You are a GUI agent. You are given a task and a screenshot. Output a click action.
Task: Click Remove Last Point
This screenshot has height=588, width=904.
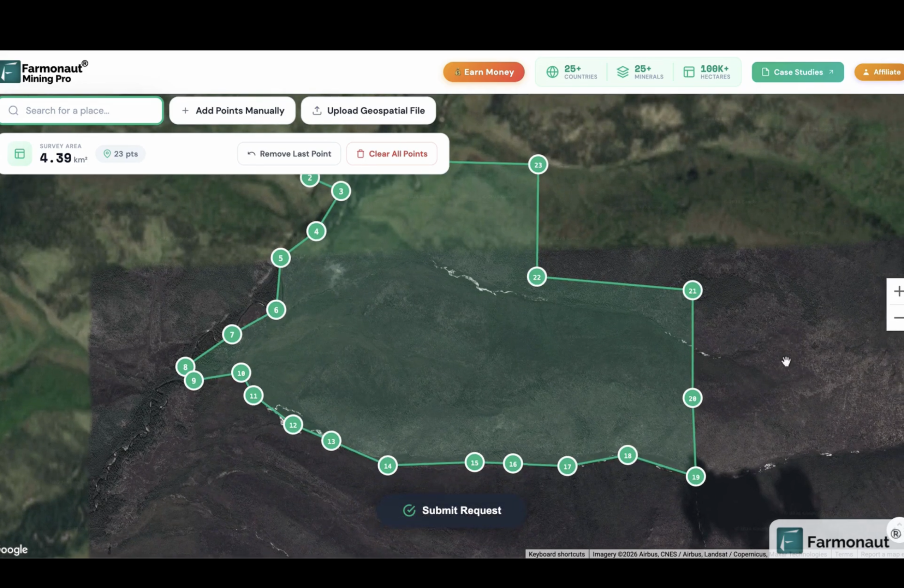tap(289, 154)
